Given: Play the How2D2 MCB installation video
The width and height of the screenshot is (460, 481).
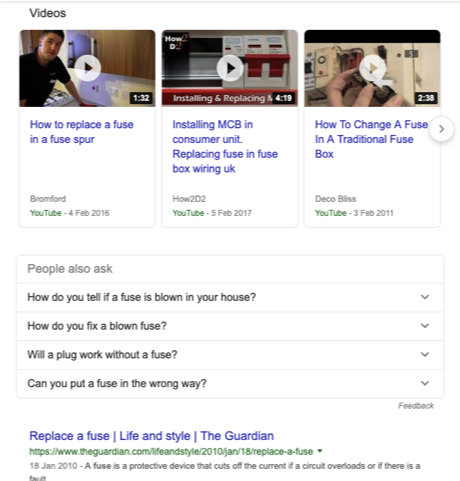Looking at the screenshot, I should coord(230,68).
